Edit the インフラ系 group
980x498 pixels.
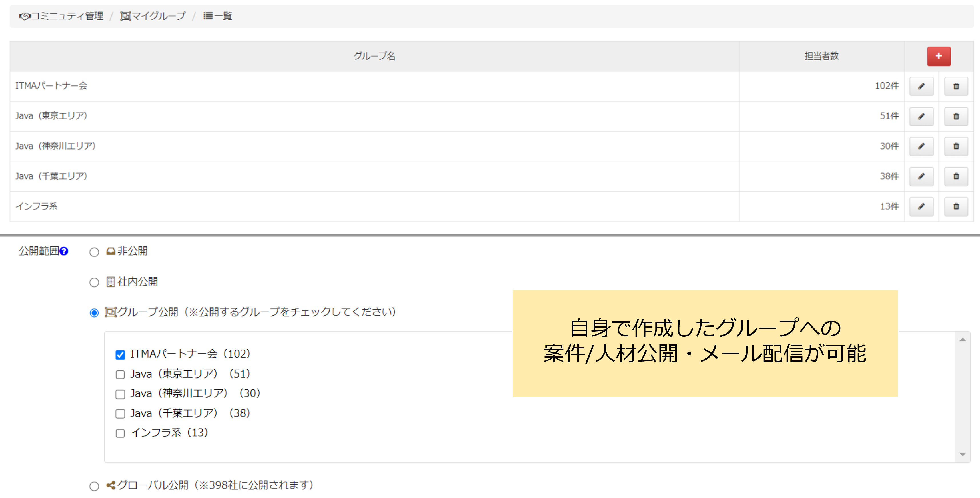tap(921, 206)
